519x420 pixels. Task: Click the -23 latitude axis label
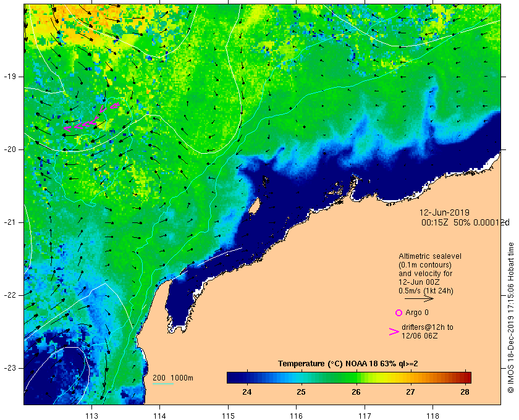pos(10,368)
